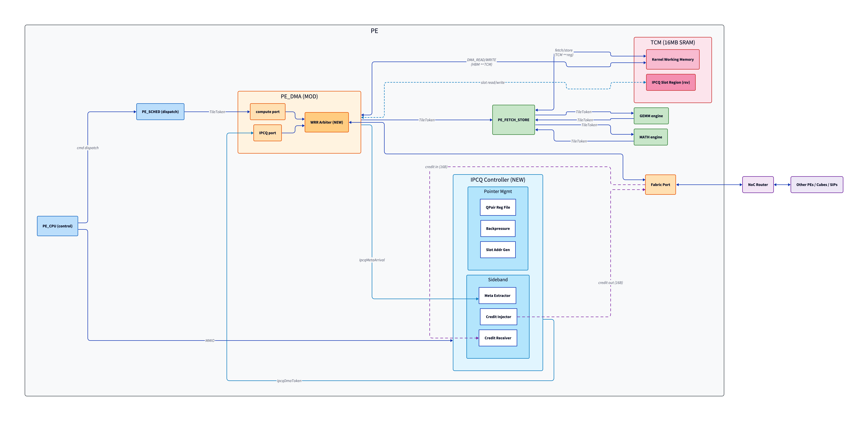This screenshot has height=421, width=868.
Task: Click the MATH engine node
Action: 651,137
